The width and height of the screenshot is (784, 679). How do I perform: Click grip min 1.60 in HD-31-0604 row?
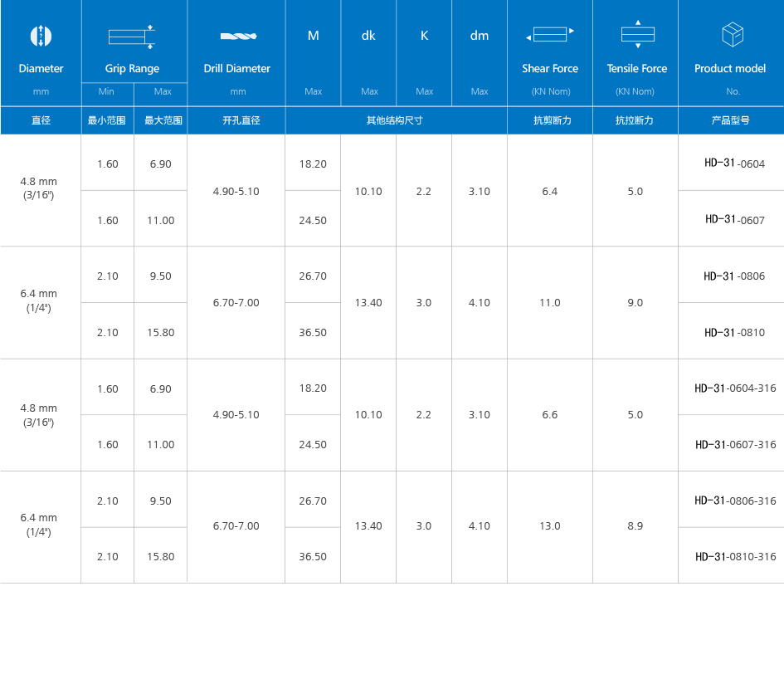click(x=108, y=164)
